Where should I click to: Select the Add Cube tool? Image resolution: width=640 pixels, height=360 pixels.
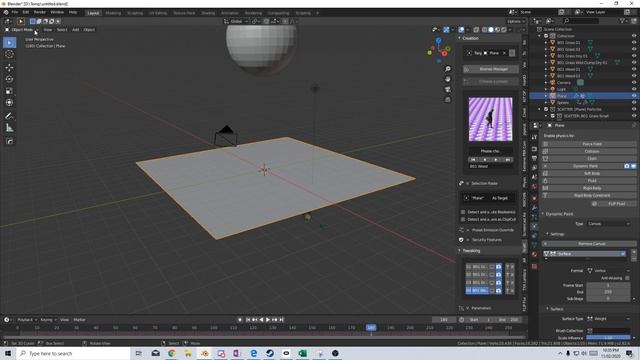click(x=9, y=141)
